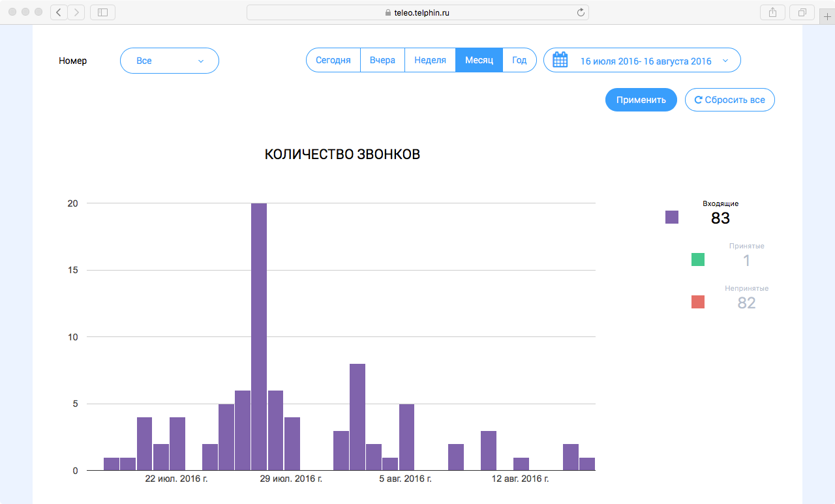Click the 29 июл. 2016 г. axis label
Image resolution: width=835 pixels, height=504 pixels.
pos(291,479)
